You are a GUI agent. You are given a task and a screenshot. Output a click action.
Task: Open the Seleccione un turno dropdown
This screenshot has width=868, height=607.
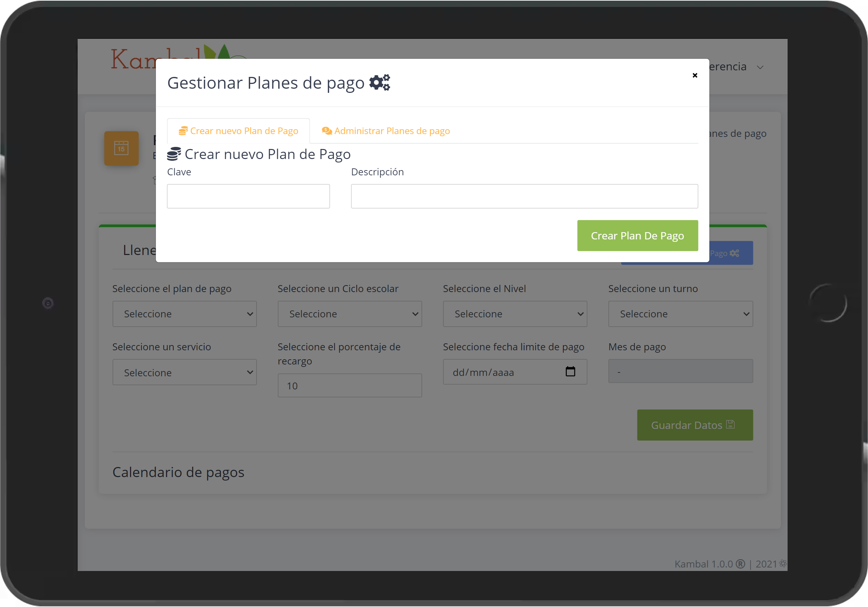coord(680,314)
